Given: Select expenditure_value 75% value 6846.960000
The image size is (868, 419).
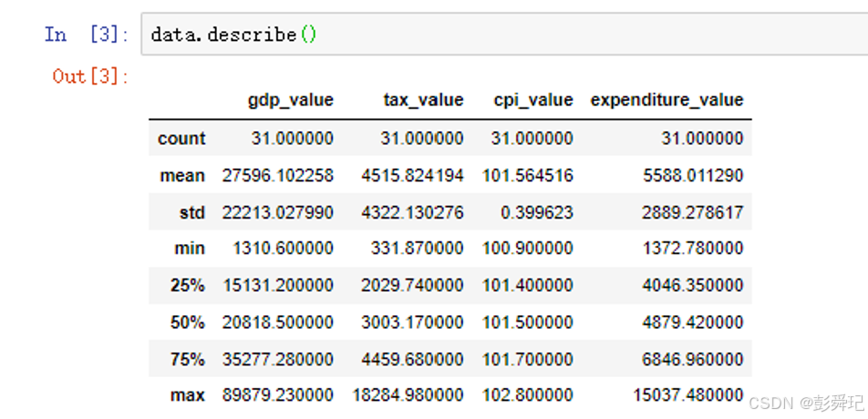Looking at the screenshot, I should [693, 359].
